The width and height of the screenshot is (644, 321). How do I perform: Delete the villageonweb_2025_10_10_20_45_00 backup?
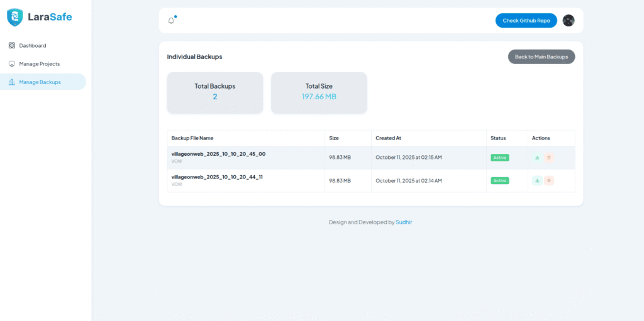pyautogui.click(x=549, y=158)
